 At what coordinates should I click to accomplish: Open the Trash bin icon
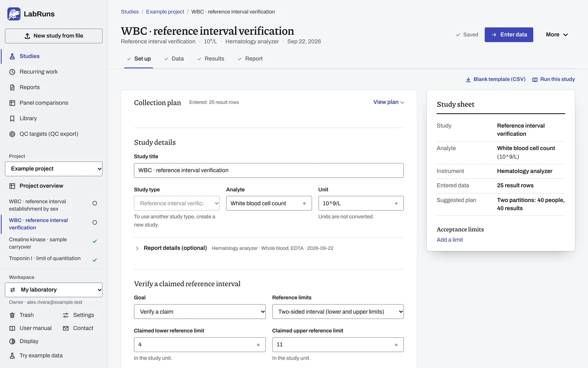point(12,315)
